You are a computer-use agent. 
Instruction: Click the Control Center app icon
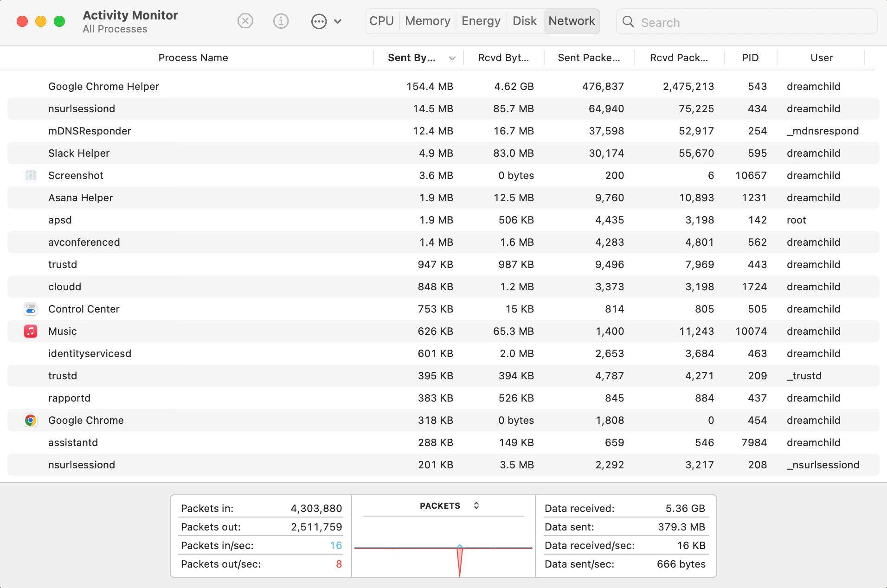31,309
